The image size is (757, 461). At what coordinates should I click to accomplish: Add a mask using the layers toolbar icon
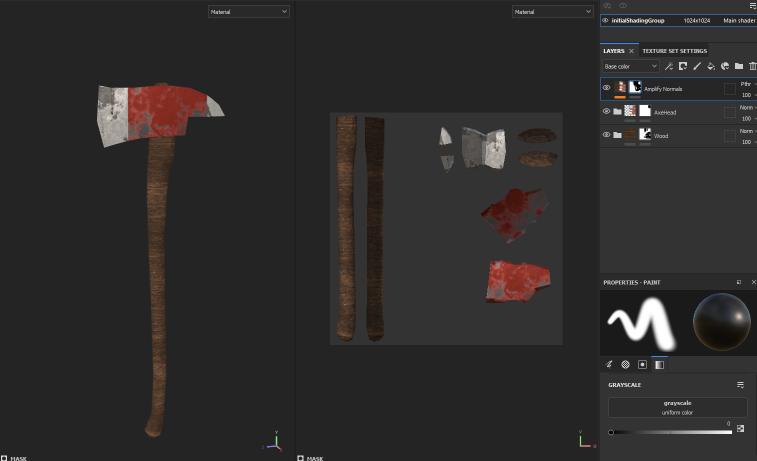[683, 66]
